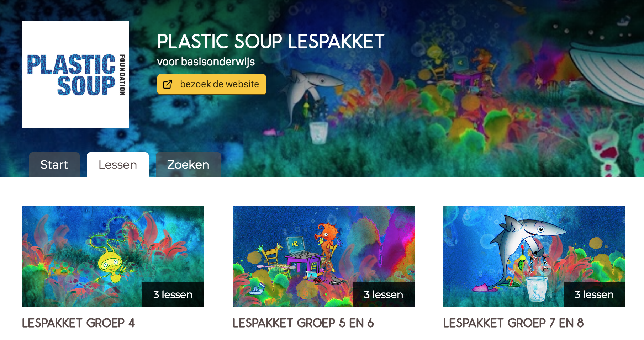Click the PLASTIC SOUP LESPAKKET heading
The image size is (644, 340).
coord(271,41)
